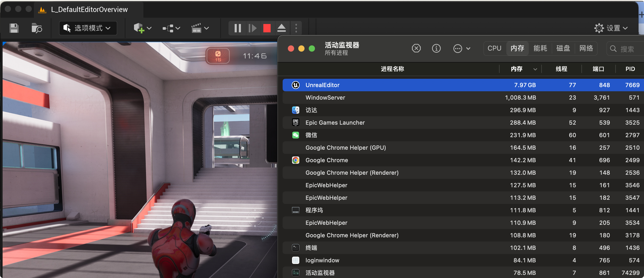Sort by 线程 column header

(562, 69)
